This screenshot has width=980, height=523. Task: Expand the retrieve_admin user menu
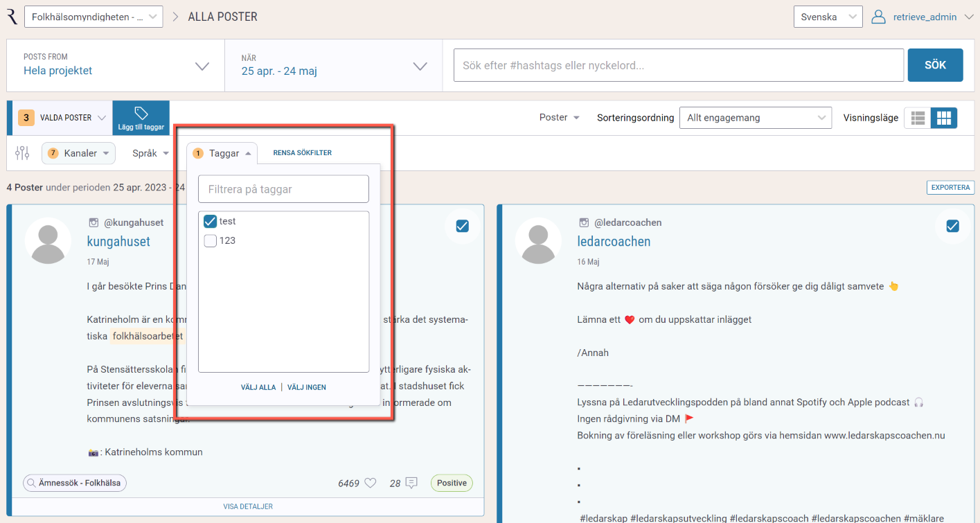click(969, 17)
